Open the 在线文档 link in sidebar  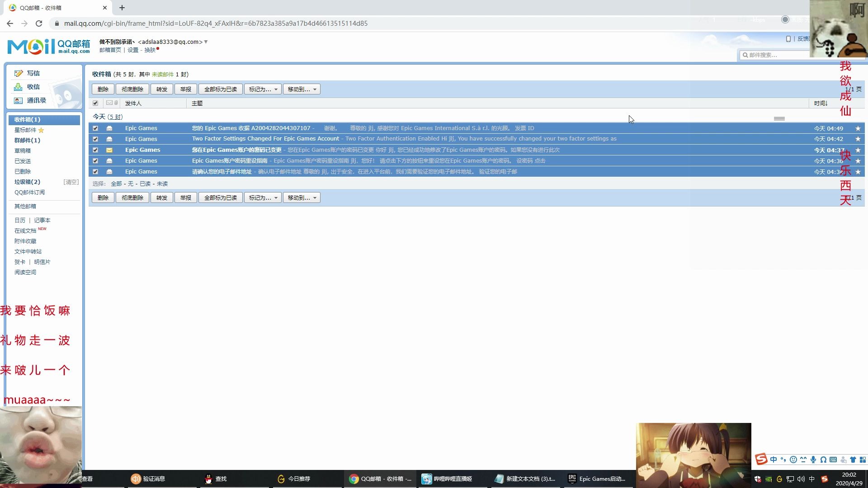pyautogui.click(x=25, y=231)
